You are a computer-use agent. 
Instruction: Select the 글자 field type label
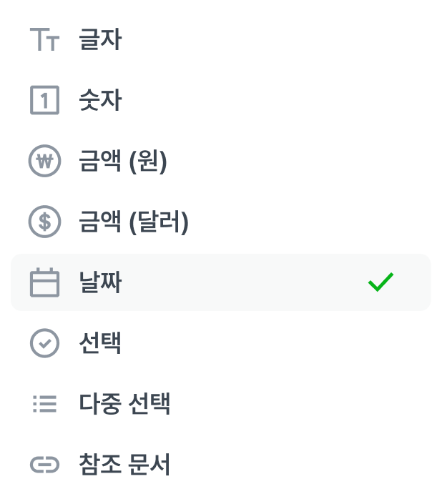pos(100,40)
